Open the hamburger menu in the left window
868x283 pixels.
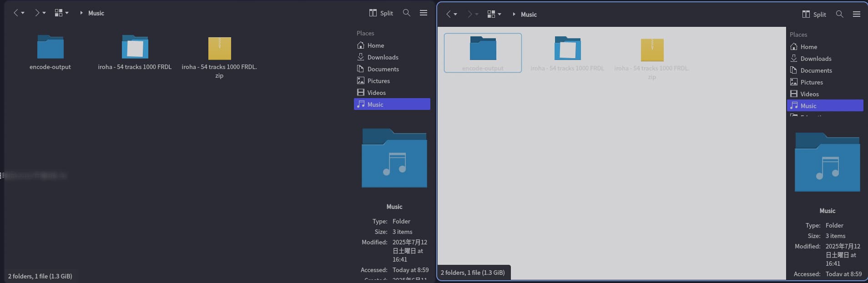(423, 13)
